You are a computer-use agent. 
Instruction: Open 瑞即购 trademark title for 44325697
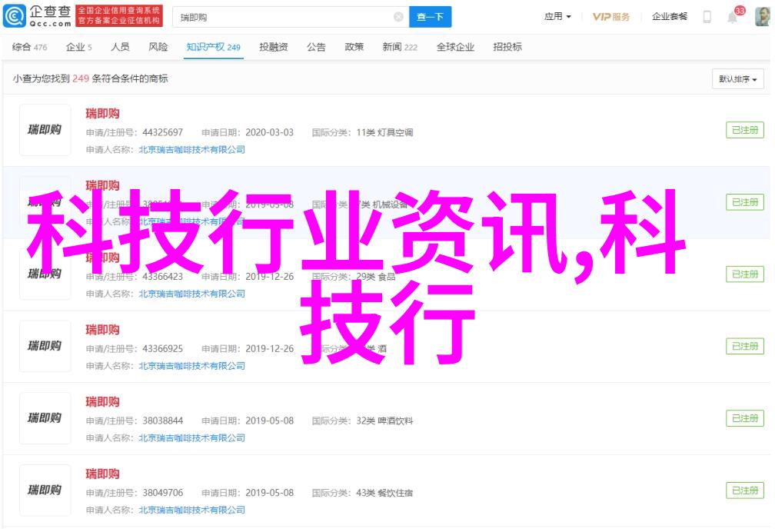click(x=102, y=114)
